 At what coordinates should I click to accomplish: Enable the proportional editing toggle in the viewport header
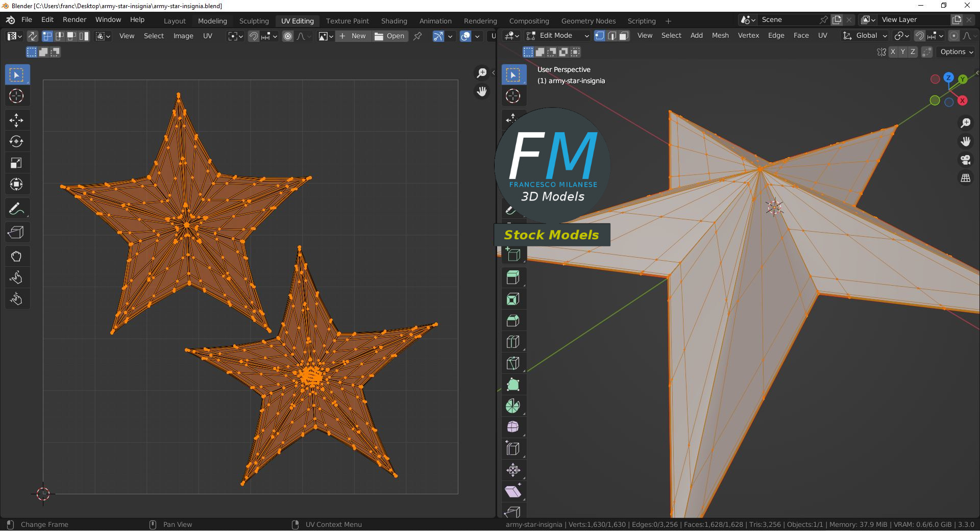(954, 36)
